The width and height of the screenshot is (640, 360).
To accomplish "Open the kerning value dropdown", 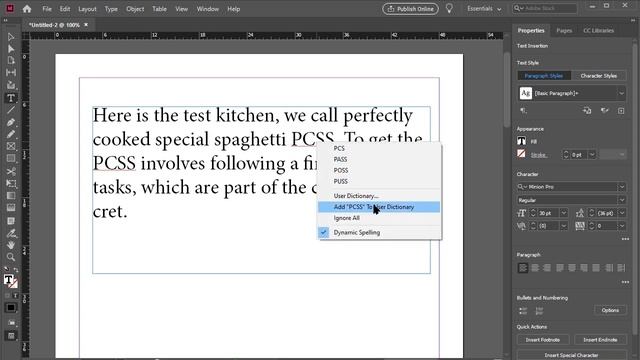I will tap(564, 226).
